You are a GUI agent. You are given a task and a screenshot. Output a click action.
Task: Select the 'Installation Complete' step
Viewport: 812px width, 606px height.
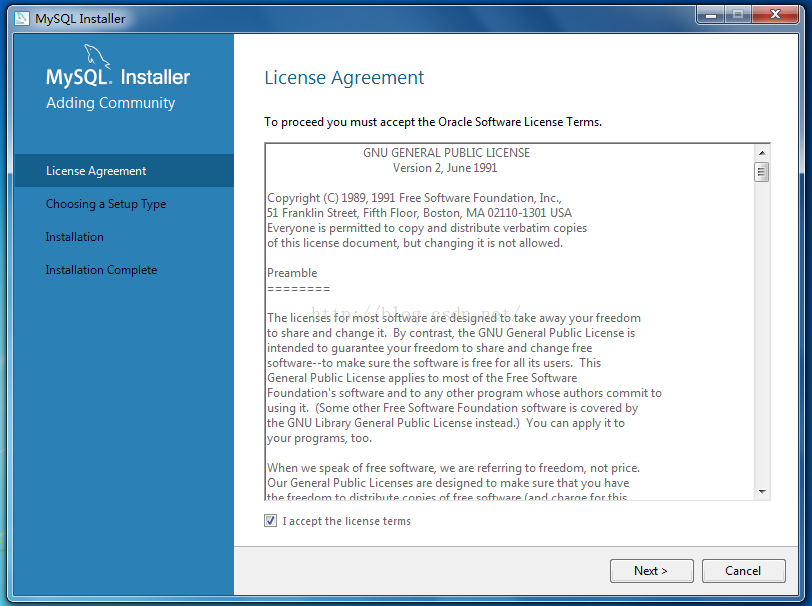(100, 269)
